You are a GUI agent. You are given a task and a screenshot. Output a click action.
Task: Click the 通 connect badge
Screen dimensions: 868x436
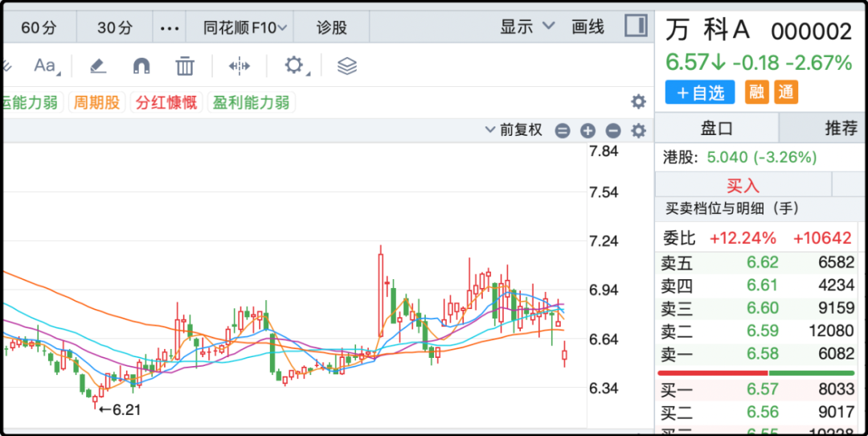786,93
